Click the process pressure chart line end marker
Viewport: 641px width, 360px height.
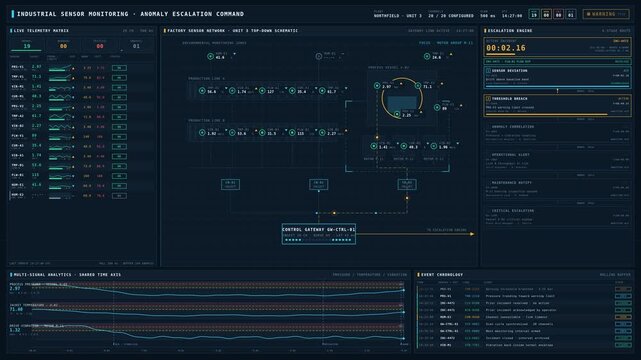[x=403, y=290]
